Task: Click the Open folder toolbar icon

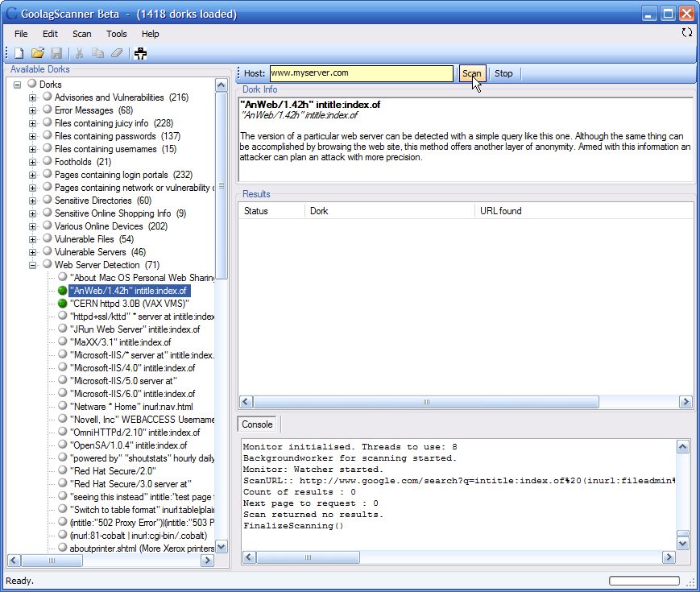Action: pos(38,53)
